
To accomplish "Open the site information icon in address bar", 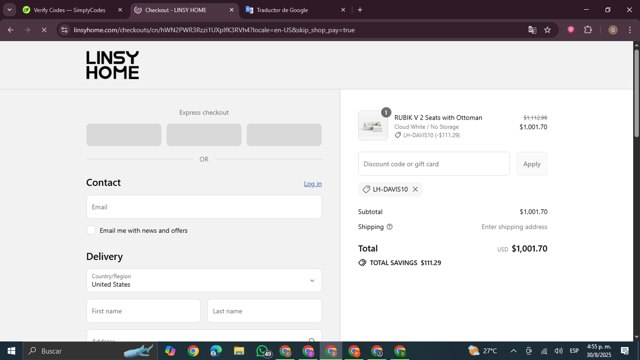I will (x=64, y=30).
